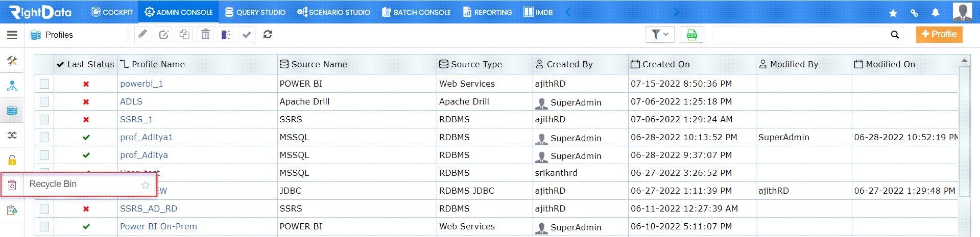Switch to the QUERY STUDIO tab
The width and height of the screenshot is (980, 237).
[255, 12]
